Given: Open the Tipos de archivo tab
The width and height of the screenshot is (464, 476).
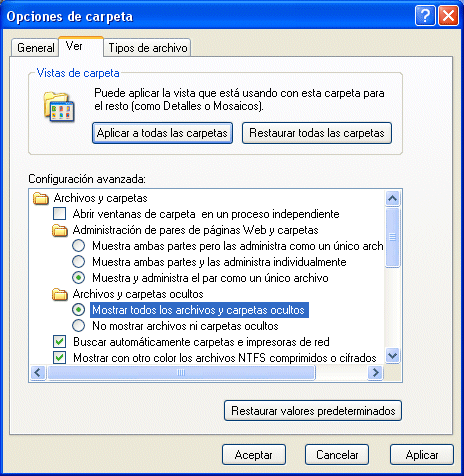Looking at the screenshot, I should (147, 48).
